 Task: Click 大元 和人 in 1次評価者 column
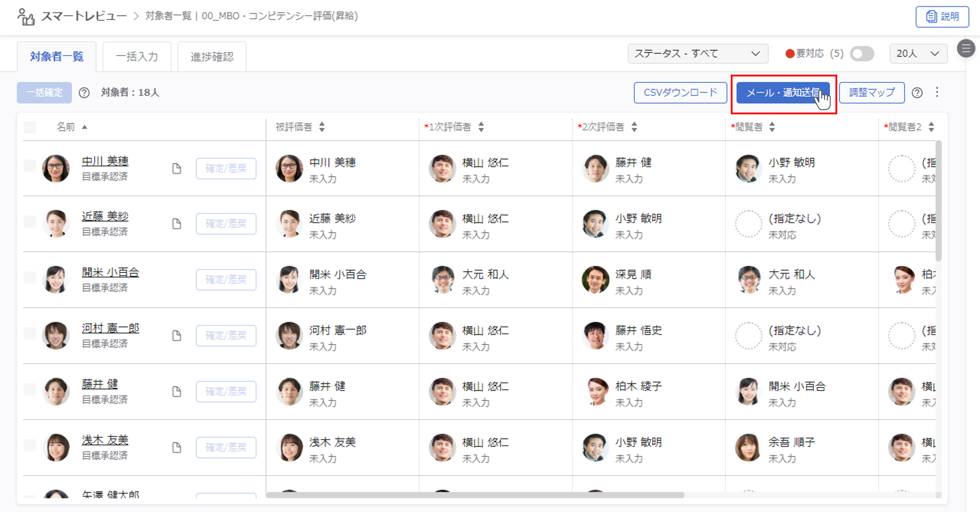[486, 274]
